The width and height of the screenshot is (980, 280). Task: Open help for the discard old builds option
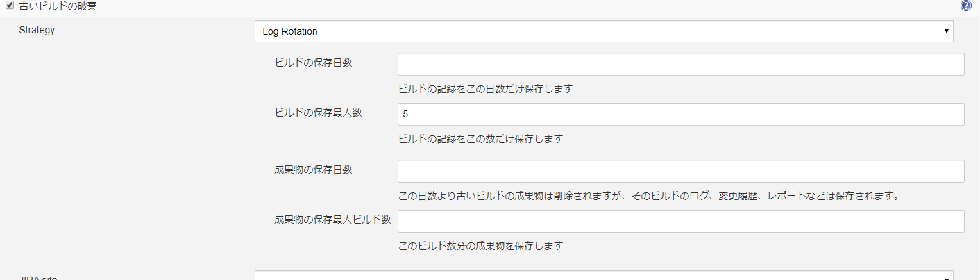[x=965, y=6]
